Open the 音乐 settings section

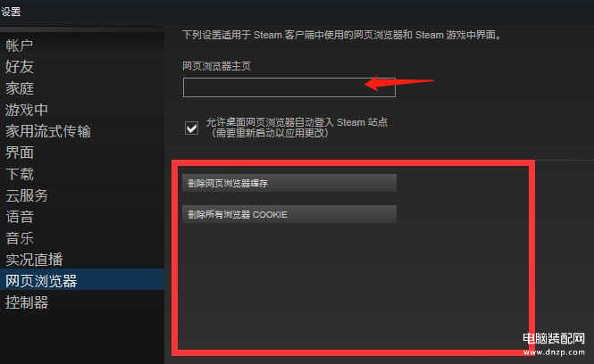tap(20, 238)
